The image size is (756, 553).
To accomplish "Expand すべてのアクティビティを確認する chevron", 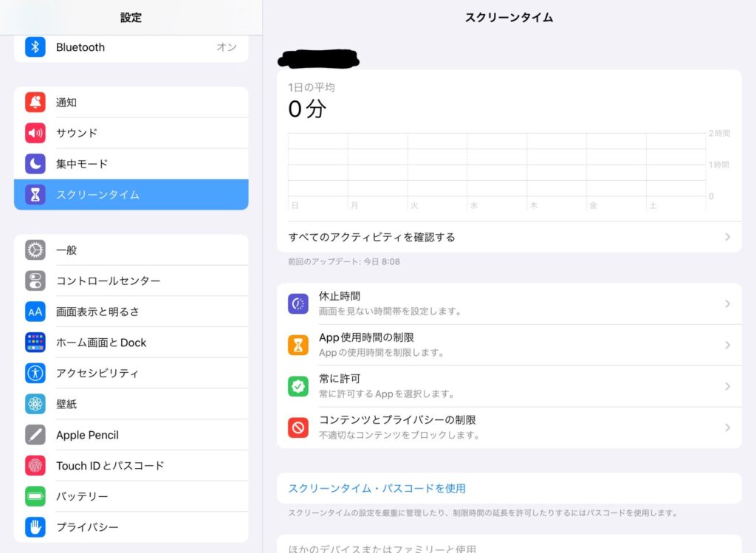I will pyautogui.click(x=727, y=237).
